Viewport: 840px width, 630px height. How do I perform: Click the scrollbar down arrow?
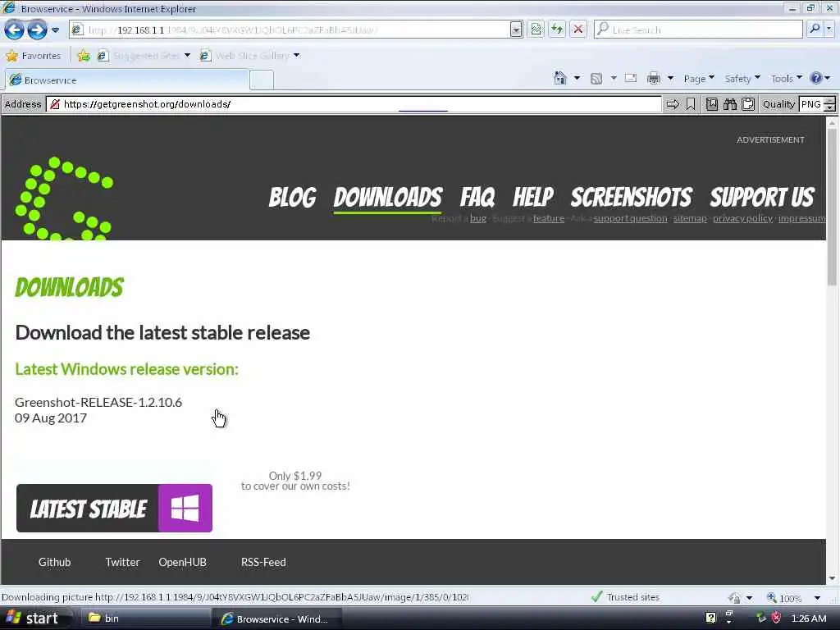tap(832, 578)
